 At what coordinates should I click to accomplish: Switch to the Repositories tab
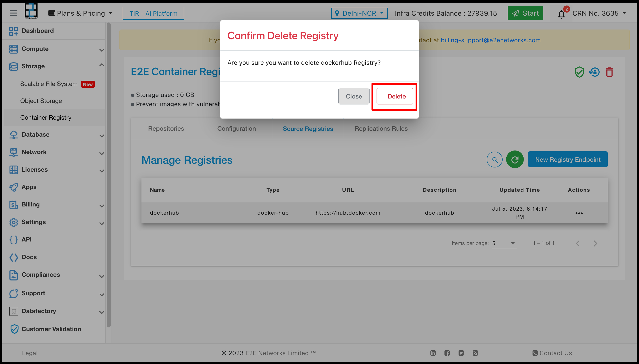(x=166, y=128)
